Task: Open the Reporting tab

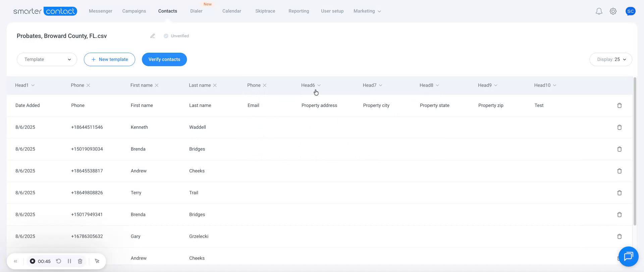Action: 299,11
